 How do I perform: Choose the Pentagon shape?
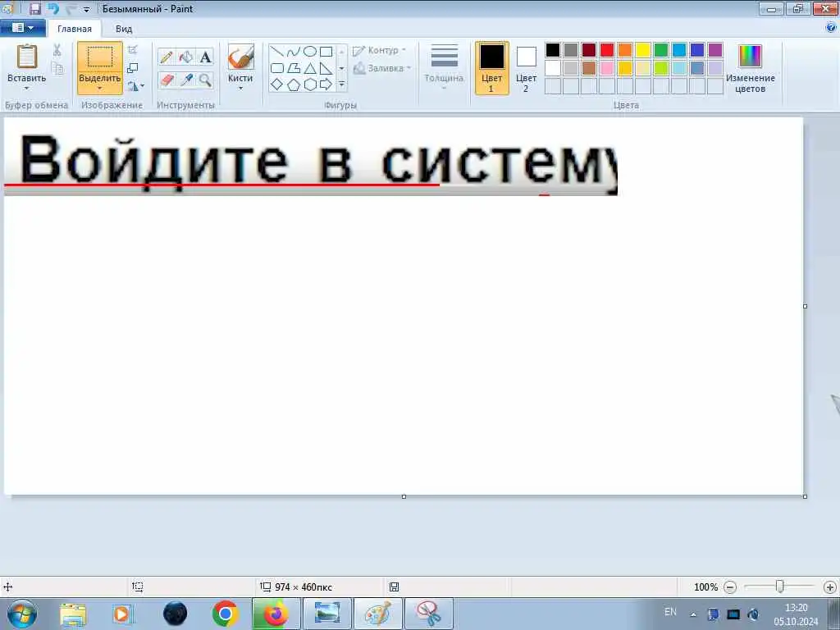coord(294,84)
